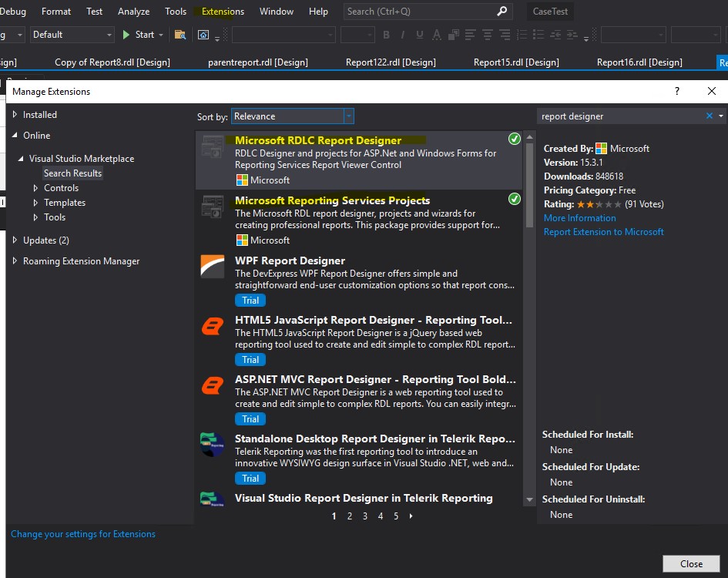728x578 pixels.
Task: Click the search magnifier icon in Search box
Action: click(x=502, y=11)
